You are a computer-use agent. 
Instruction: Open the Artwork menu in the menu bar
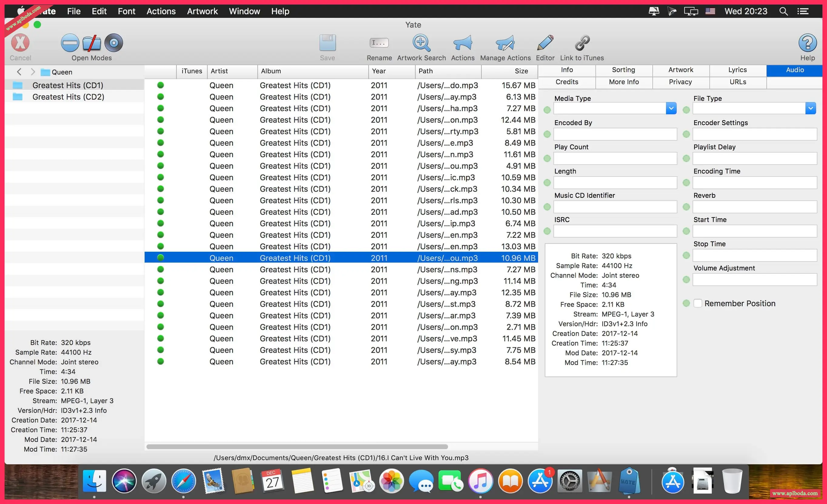click(203, 12)
